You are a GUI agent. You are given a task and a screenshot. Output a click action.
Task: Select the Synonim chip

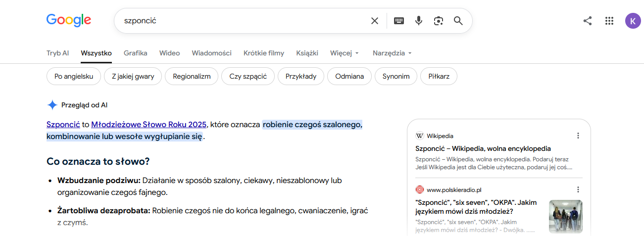pyautogui.click(x=396, y=76)
